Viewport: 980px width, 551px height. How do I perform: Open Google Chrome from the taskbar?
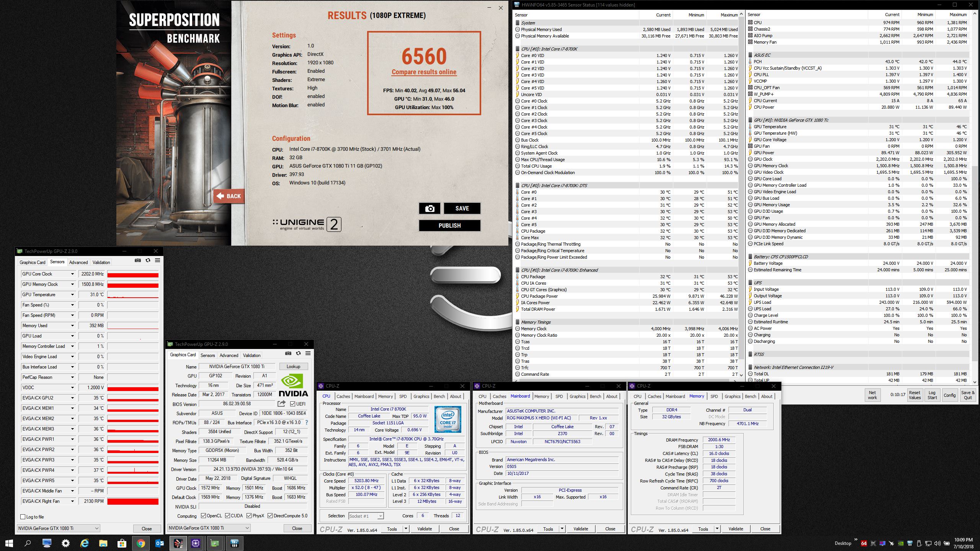point(140,543)
